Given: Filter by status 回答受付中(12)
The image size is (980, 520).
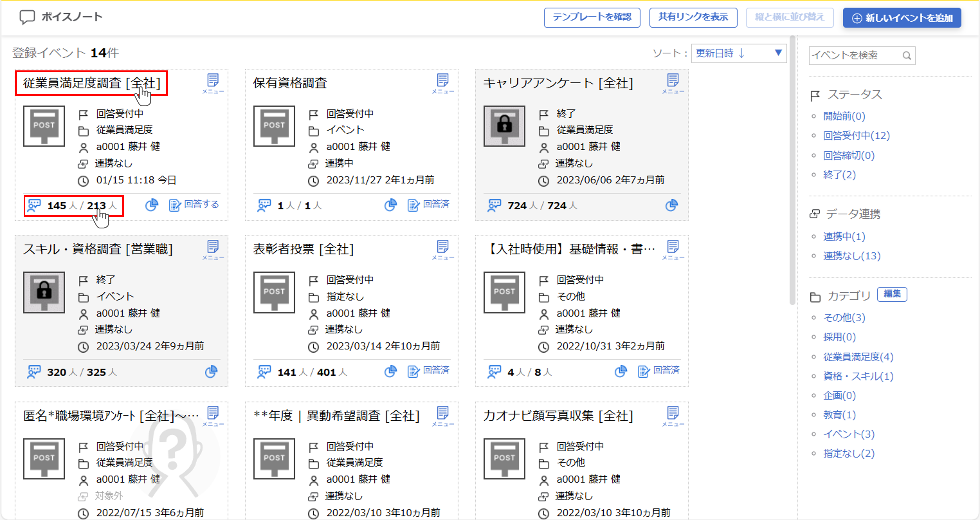Looking at the screenshot, I should coord(856,136).
